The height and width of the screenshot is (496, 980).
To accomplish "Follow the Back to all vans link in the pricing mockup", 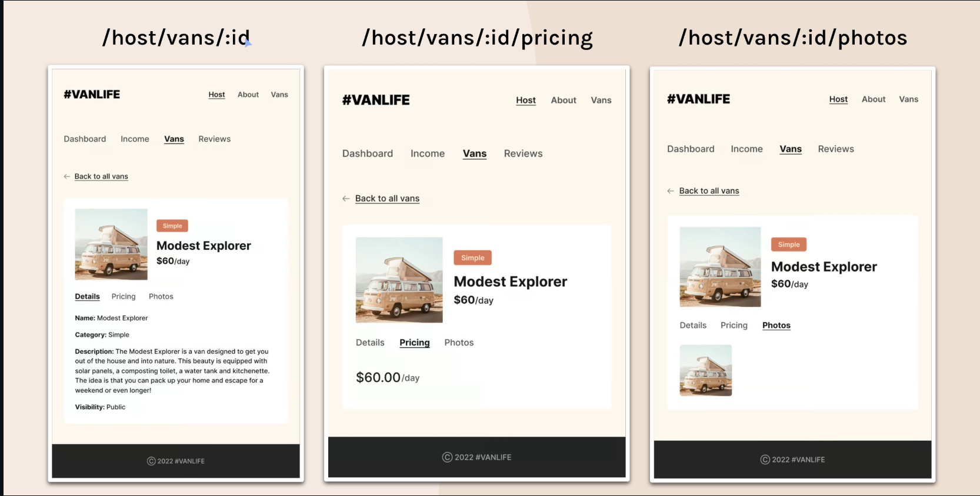I will (x=387, y=199).
